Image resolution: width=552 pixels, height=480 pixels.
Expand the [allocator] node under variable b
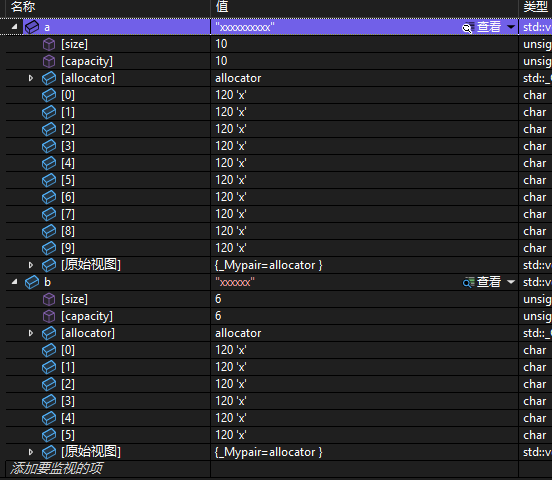point(31,333)
